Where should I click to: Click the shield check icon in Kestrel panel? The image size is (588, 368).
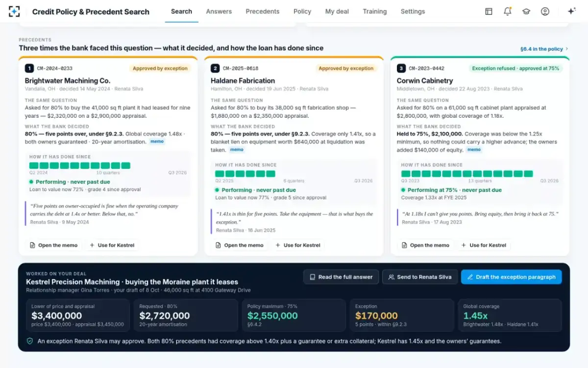29,341
